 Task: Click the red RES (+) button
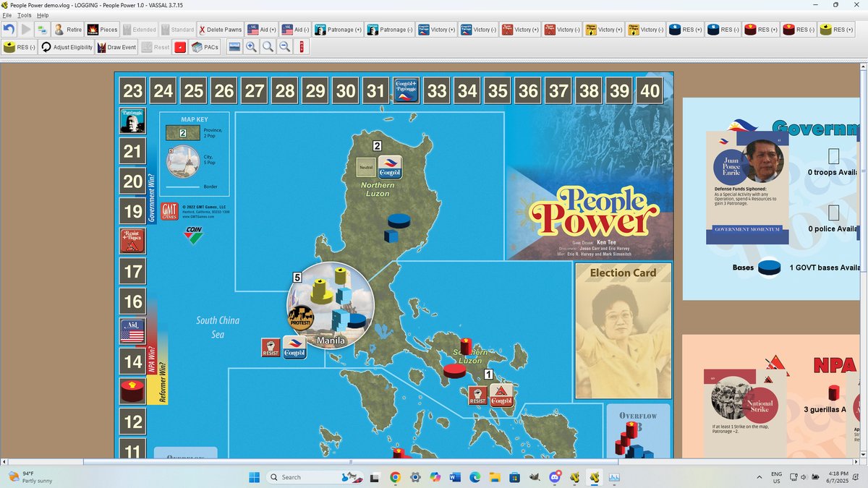click(x=762, y=30)
